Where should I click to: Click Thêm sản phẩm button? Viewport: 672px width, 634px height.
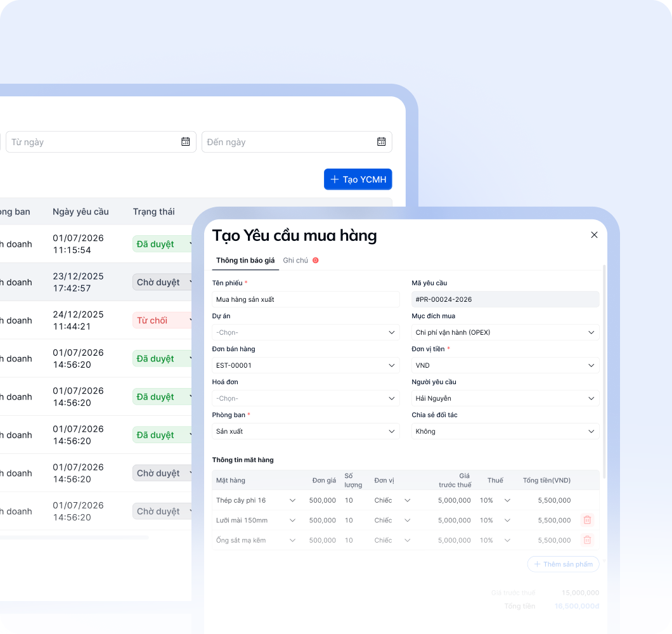(563, 564)
